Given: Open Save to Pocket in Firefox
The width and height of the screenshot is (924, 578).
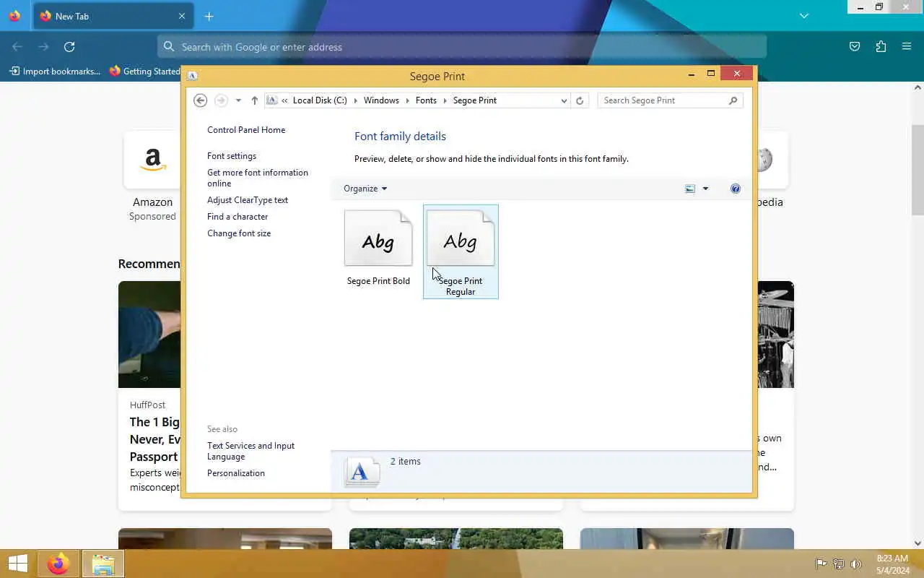Looking at the screenshot, I should [x=855, y=47].
